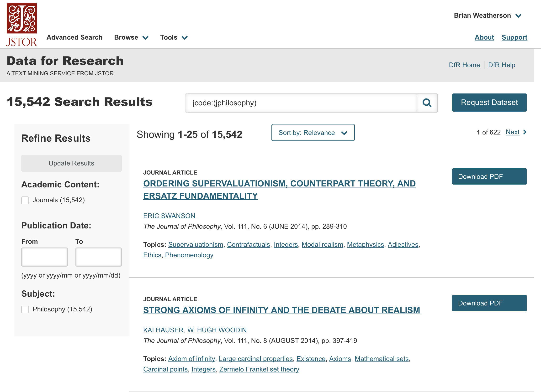
Task: Click the Update Results button
Action: pyautogui.click(x=71, y=163)
